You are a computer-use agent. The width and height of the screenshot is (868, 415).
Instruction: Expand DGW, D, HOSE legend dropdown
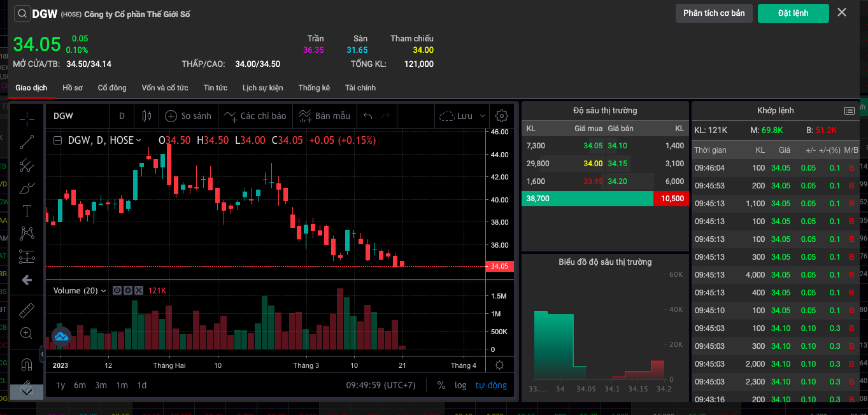139,140
